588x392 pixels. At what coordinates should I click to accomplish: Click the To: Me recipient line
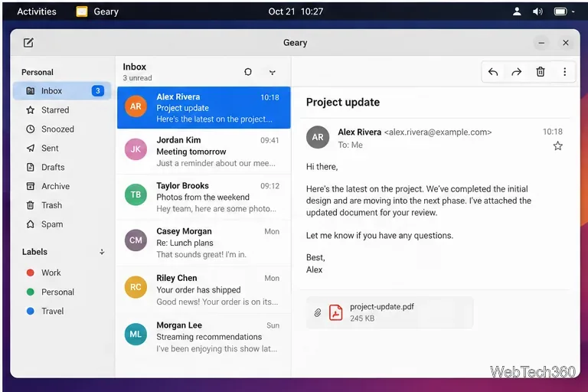(x=350, y=145)
